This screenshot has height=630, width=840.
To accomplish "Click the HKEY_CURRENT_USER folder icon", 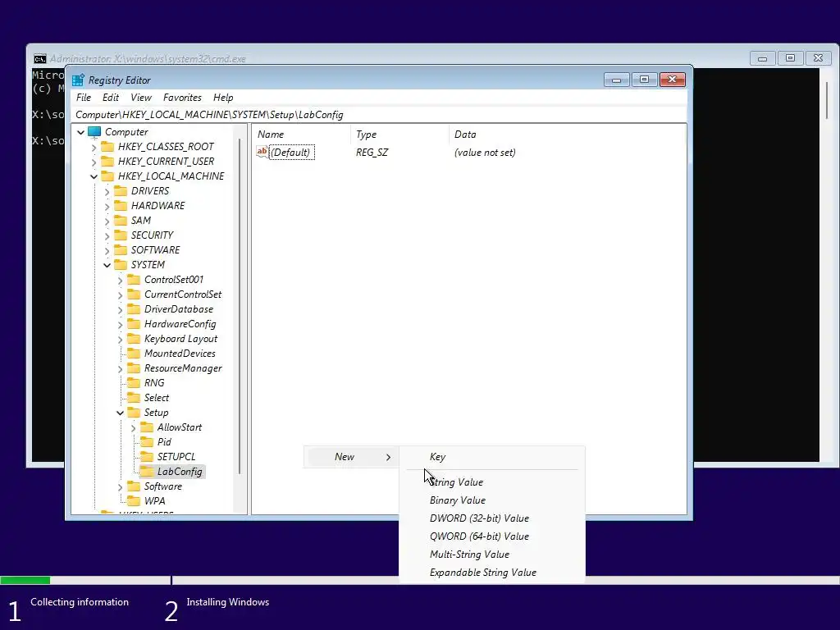I will [x=107, y=162].
